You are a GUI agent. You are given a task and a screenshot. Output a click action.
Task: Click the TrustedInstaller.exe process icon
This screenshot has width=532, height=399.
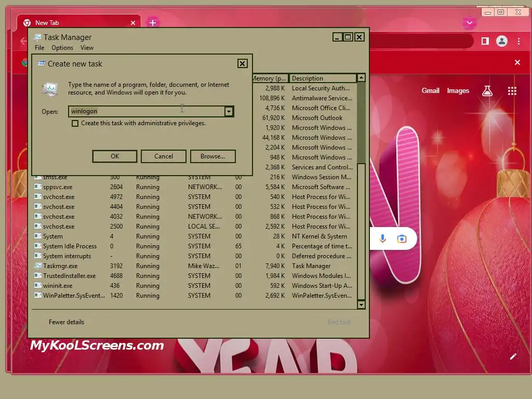(37, 275)
